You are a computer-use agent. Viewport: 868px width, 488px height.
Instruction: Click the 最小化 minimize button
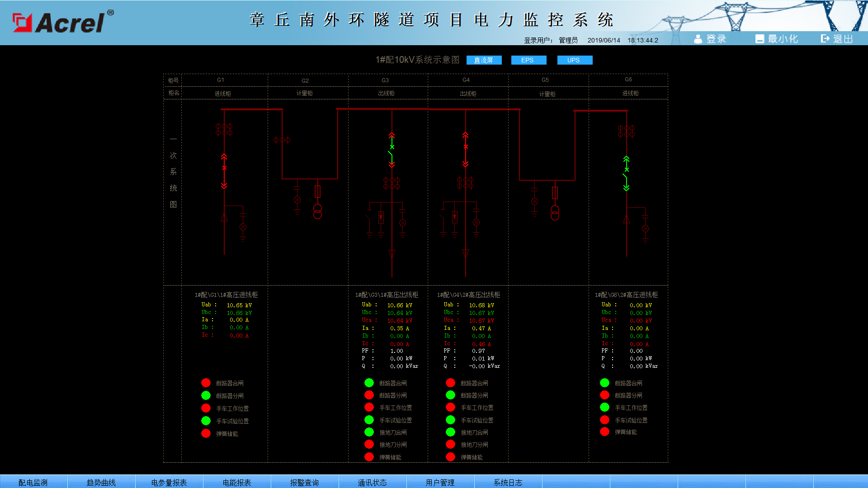[x=777, y=39]
